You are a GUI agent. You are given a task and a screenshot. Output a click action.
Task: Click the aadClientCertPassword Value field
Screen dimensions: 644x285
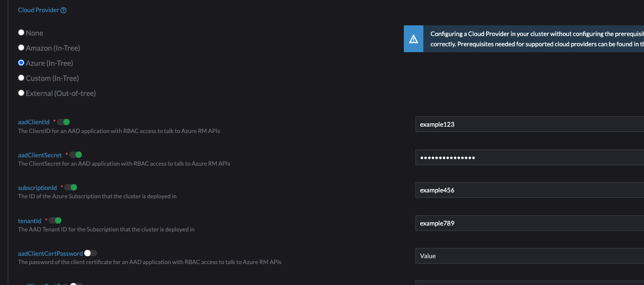click(526, 255)
